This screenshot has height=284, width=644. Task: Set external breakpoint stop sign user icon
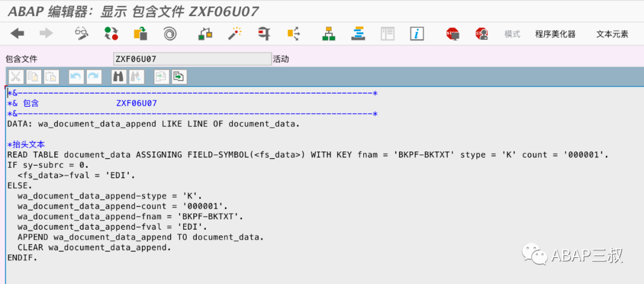[481, 33]
